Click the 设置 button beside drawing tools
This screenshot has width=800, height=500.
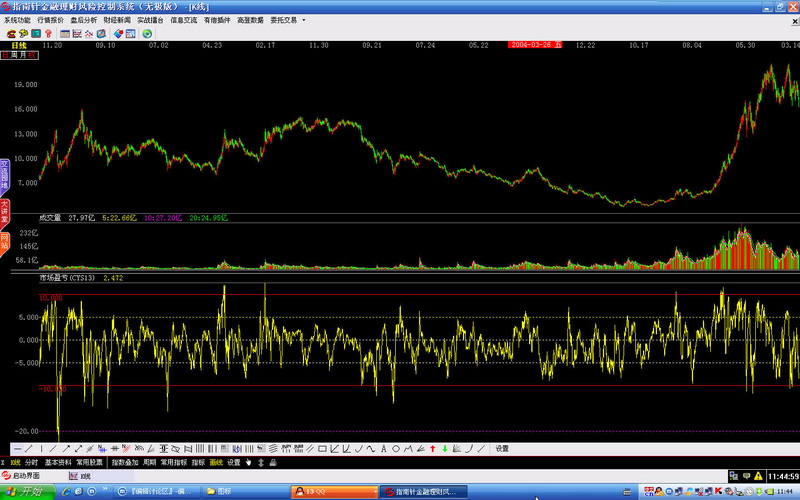coord(502,449)
